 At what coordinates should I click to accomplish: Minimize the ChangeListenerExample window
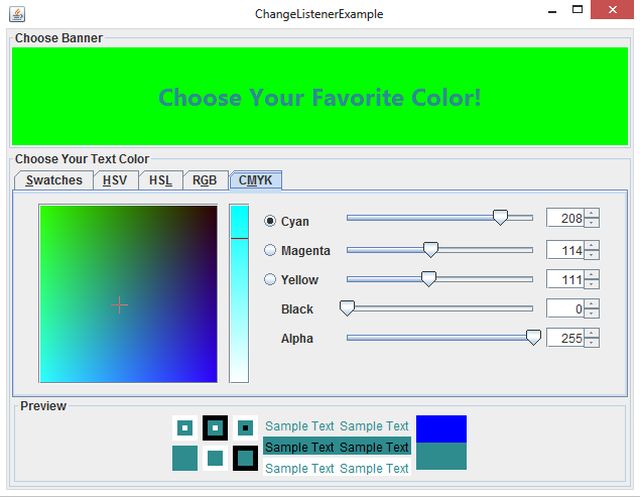pos(552,11)
